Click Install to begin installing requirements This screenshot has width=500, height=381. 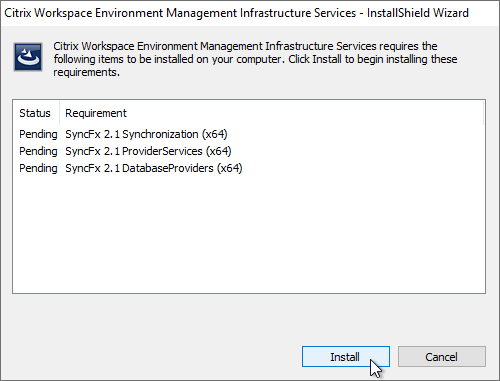[x=346, y=357]
